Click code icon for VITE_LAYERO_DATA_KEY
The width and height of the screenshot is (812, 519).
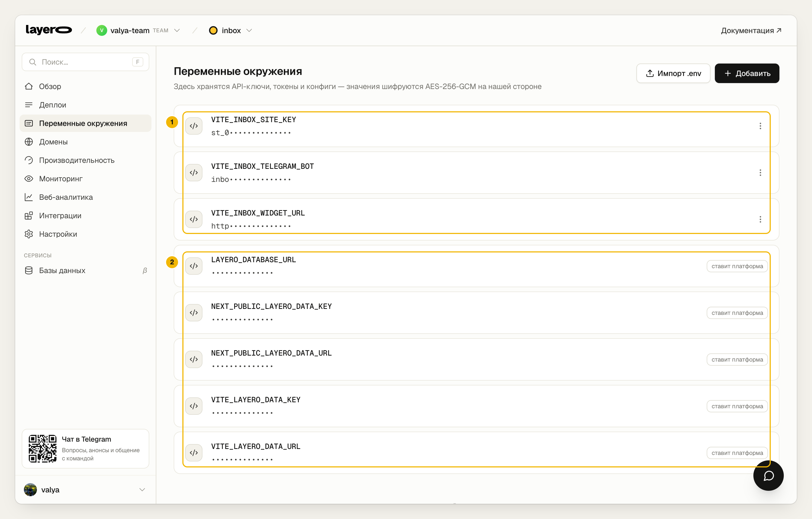point(194,406)
